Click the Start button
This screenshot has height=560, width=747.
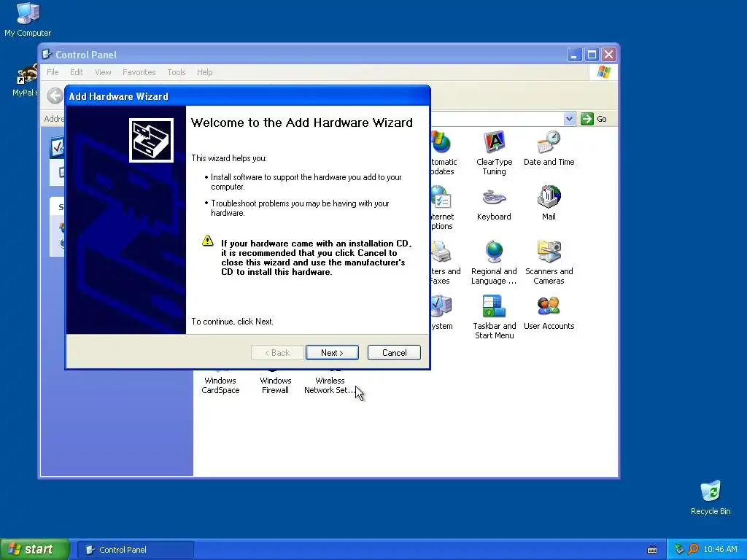[x=34, y=550]
